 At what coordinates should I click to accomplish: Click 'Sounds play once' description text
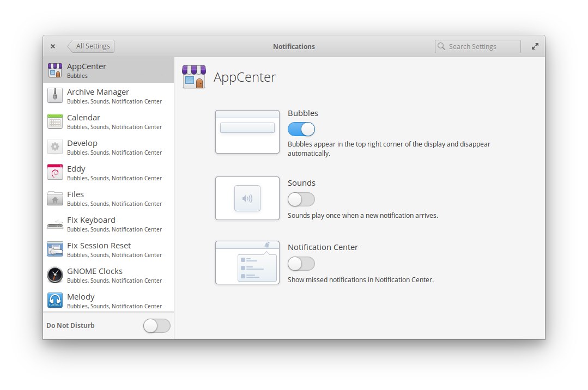pos(362,216)
